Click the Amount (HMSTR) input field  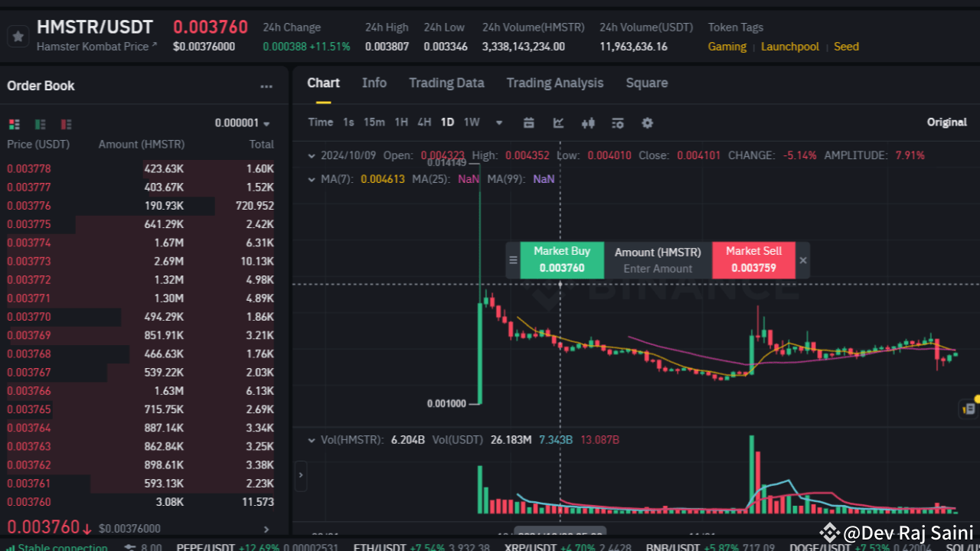point(658,269)
